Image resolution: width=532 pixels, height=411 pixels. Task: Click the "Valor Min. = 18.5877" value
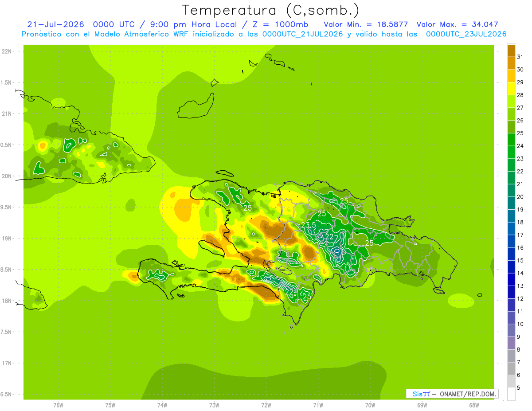[366, 24]
